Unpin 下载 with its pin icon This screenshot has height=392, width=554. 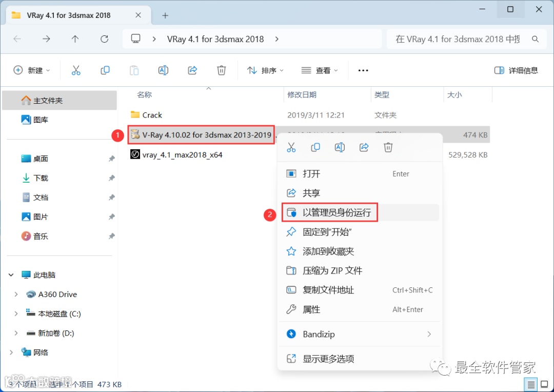click(112, 178)
